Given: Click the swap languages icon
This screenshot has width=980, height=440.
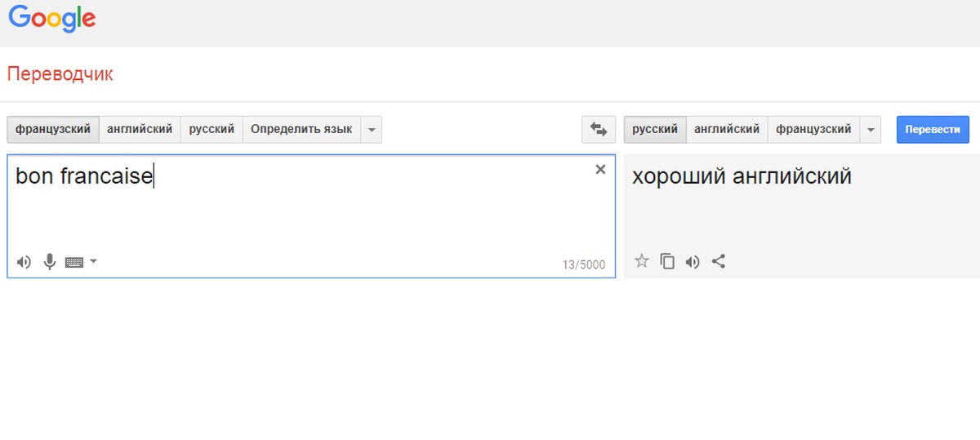Looking at the screenshot, I should pos(599,129).
